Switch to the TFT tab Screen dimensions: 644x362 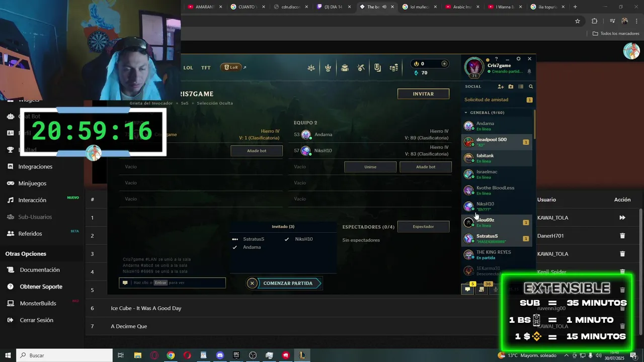tap(206, 67)
